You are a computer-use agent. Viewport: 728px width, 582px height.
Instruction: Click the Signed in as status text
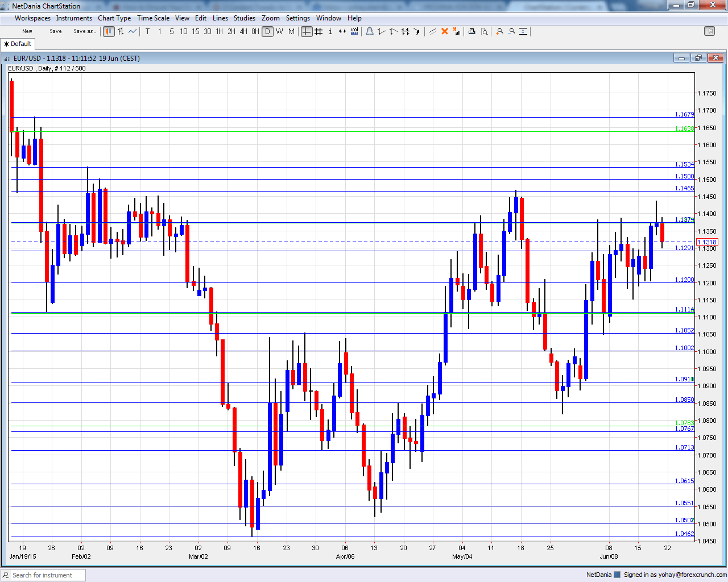coord(675,575)
